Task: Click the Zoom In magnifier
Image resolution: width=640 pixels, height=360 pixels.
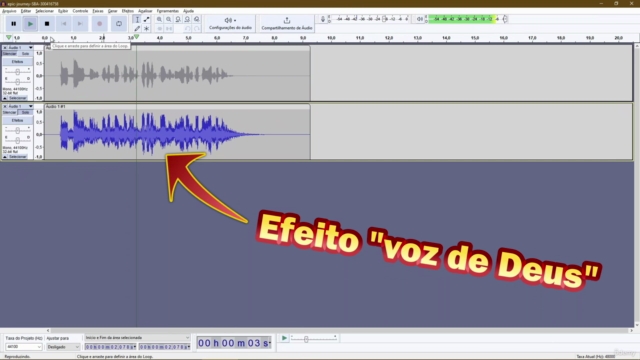Action: click(x=160, y=20)
